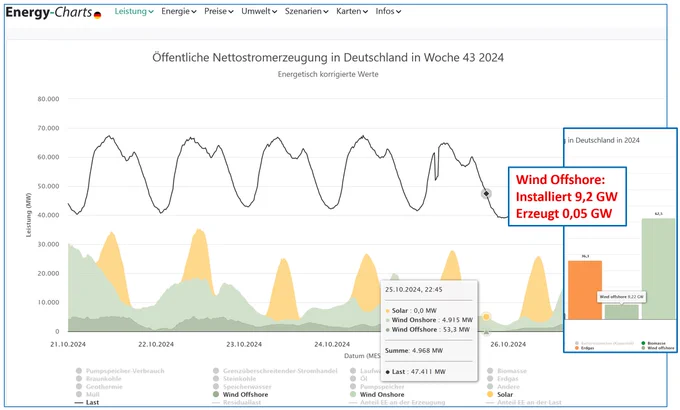Click the 21.10.2024 date axis label

[68, 344]
